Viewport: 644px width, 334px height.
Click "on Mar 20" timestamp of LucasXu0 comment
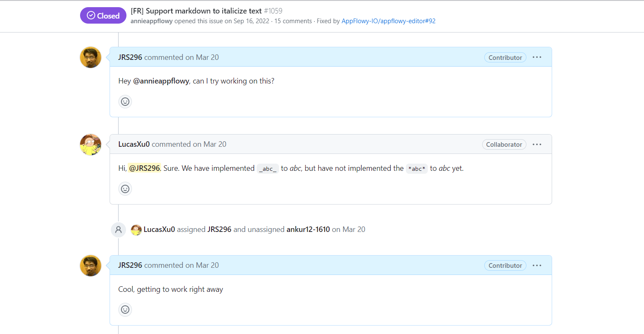click(x=209, y=144)
